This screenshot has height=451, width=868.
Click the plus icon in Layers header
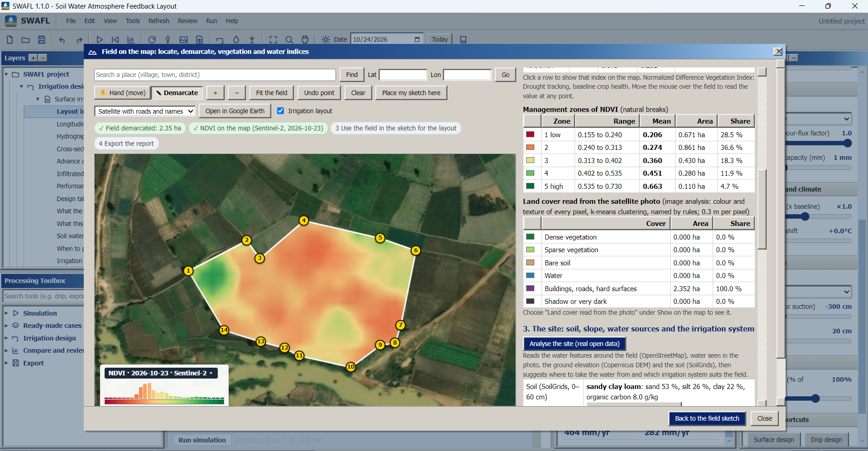click(x=33, y=58)
